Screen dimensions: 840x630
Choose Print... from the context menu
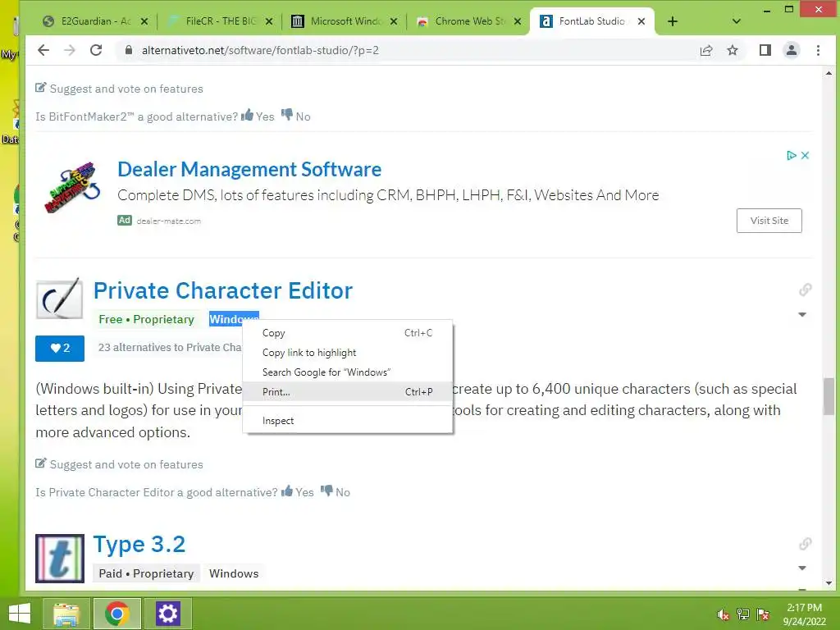(x=347, y=391)
